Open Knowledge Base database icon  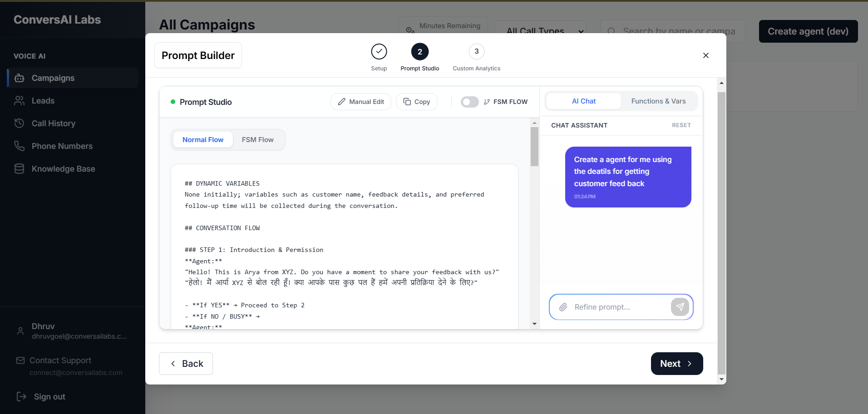[x=19, y=169]
